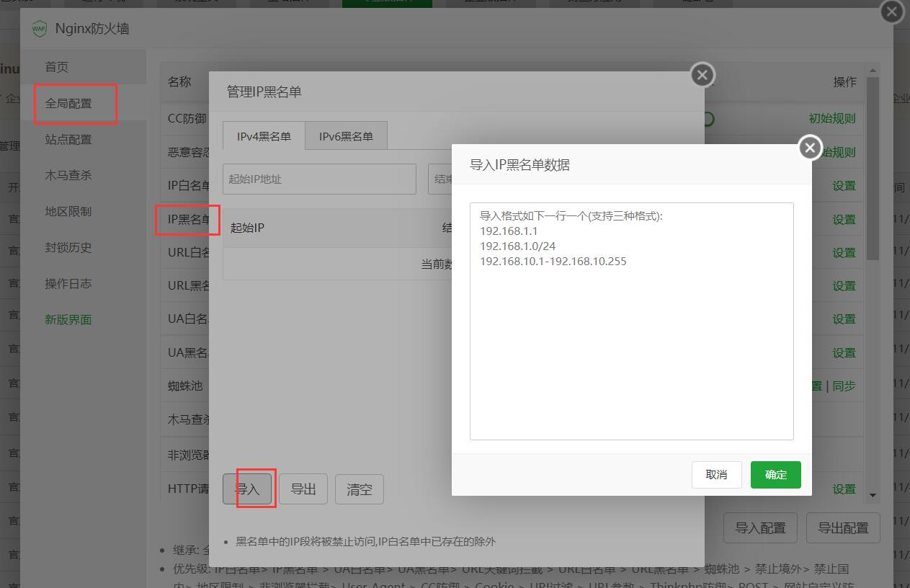This screenshot has width=910, height=588.
Task: Click 设置 in the IP白名单 row
Action: pos(844,186)
